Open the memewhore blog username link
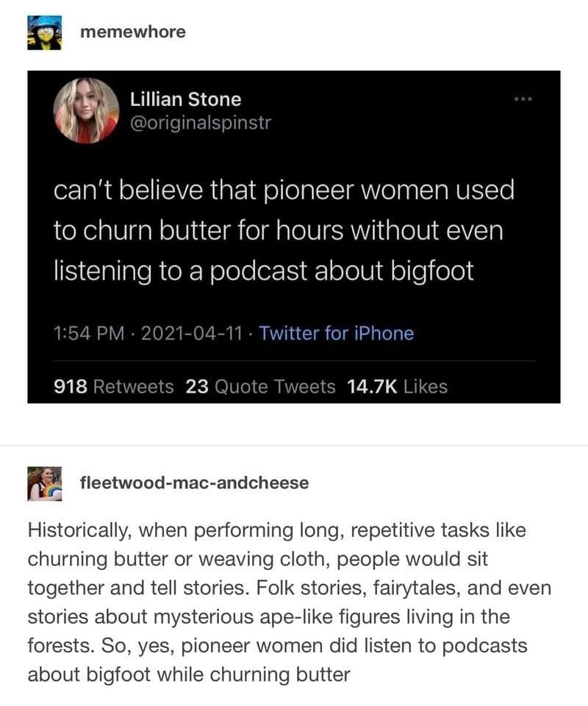The image size is (588, 706). [x=132, y=32]
